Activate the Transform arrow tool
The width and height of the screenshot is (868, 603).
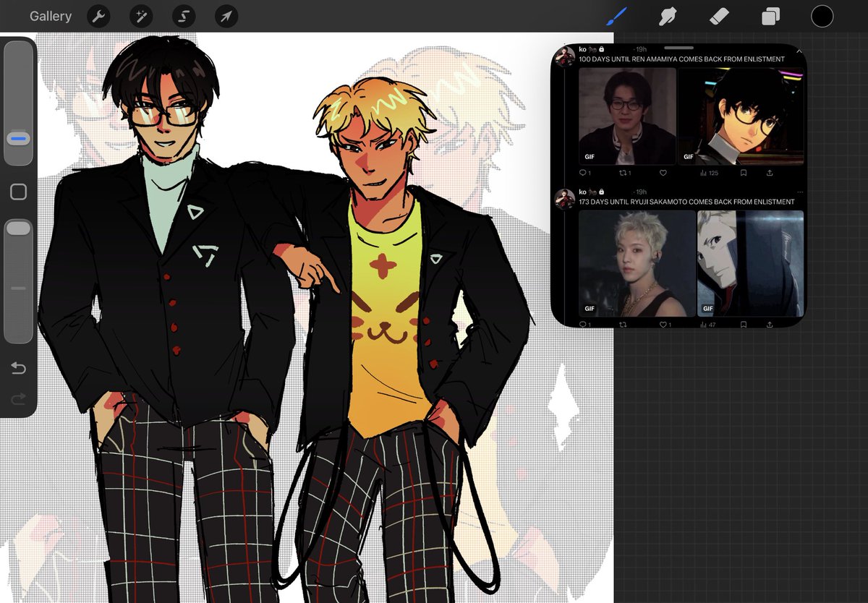coord(226,16)
